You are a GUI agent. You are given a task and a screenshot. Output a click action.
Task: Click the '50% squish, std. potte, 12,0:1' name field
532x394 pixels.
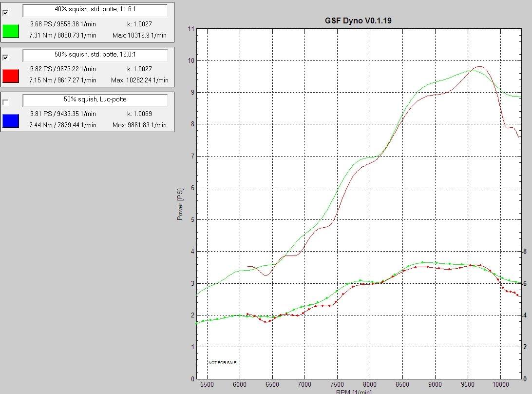tap(95, 55)
